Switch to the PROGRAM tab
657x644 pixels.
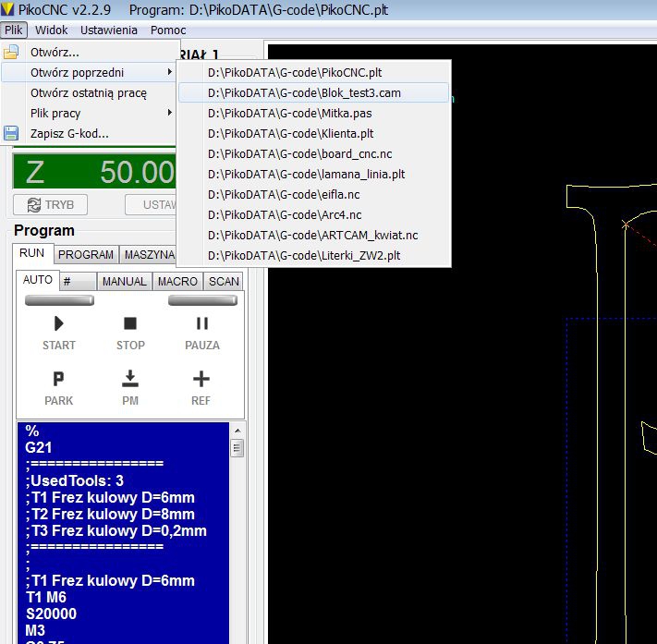coord(86,254)
